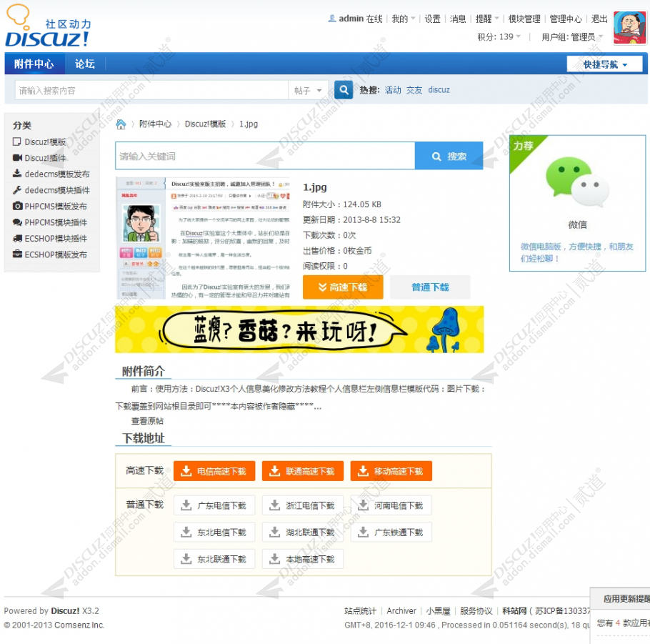The width and height of the screenshot is (650, 644).
Task: Click the 请输入关键词 keyword field
Action: (265, 156)
